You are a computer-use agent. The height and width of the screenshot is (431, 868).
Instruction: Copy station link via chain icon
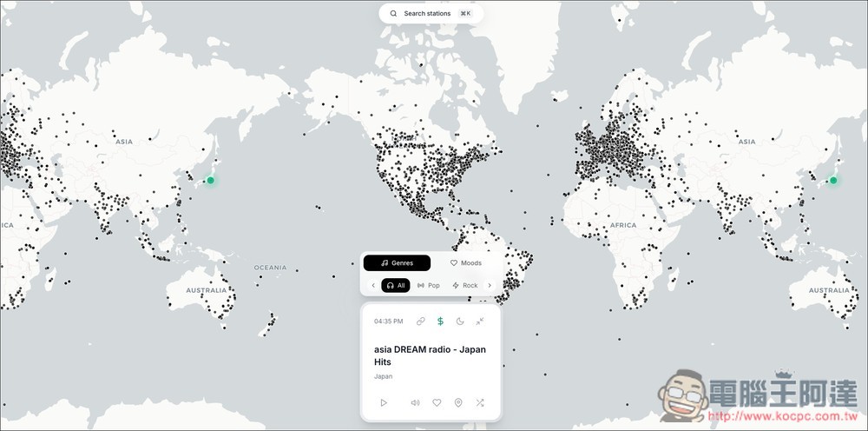pyautogui.click(x=421, y=322)
